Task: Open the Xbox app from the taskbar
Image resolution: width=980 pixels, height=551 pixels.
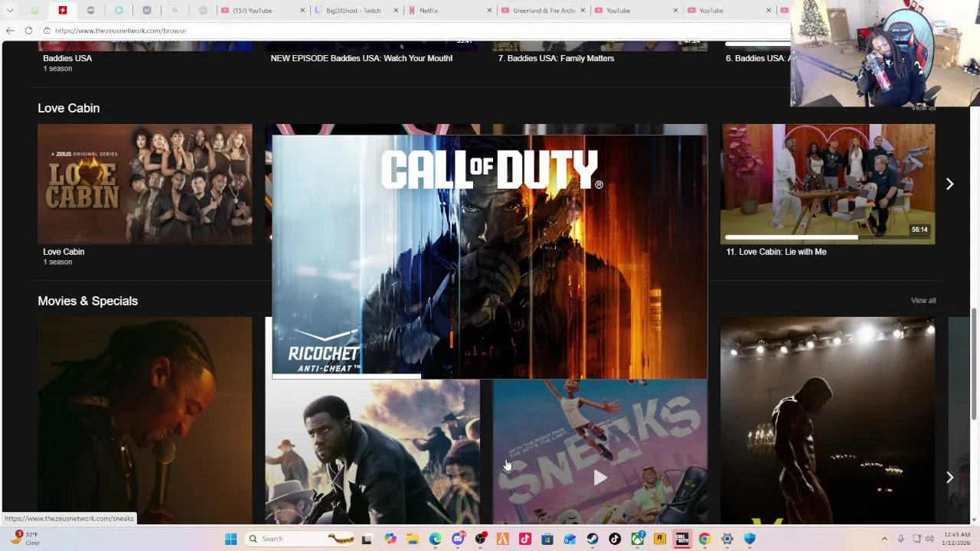Action: pyautogui.click(x=637, y=539)
